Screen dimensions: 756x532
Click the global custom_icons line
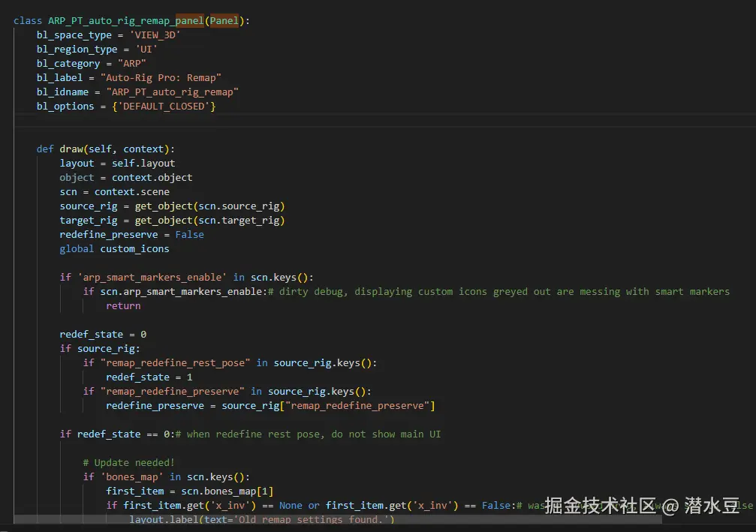click(114, 248)
